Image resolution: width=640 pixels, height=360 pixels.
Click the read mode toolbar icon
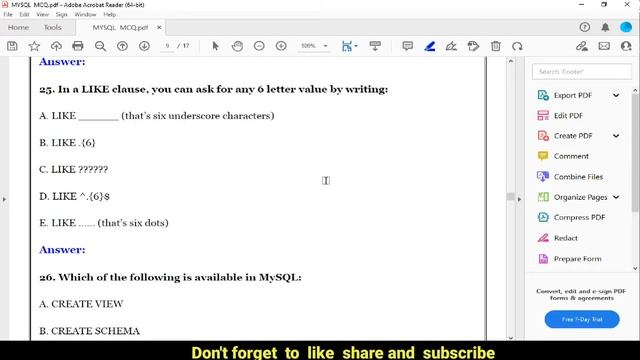(x=375, y=46)
